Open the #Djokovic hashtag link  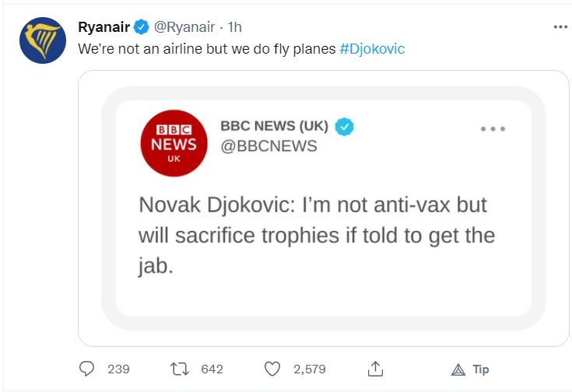372,48
